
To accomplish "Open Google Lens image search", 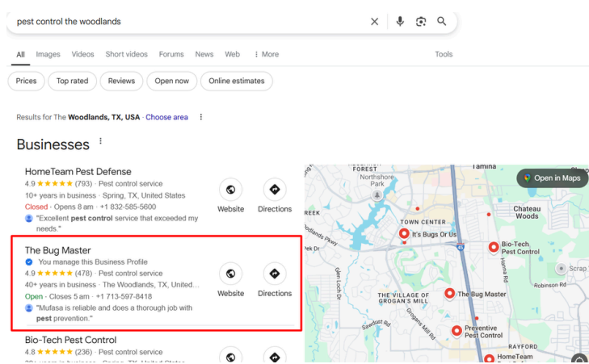I will coord(421,22).
